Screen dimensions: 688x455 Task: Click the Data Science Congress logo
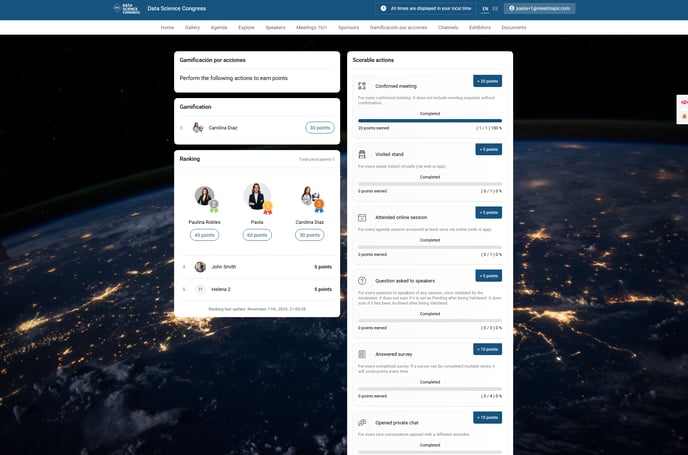click(129, 8)
